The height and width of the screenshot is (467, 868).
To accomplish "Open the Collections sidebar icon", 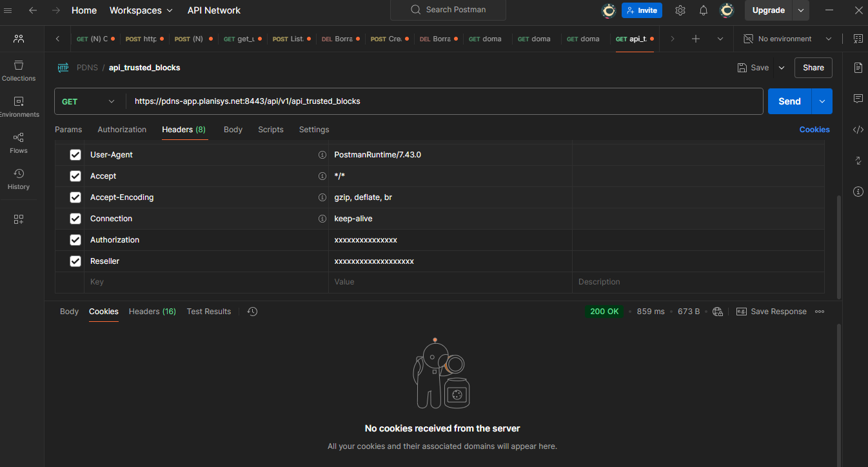I will pos(19,71).
